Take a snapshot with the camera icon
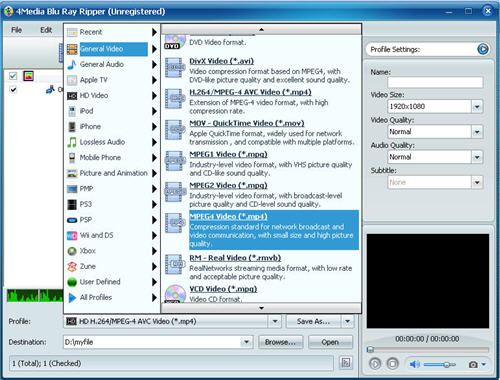This screenshot has width=500, height=380. 473,365
